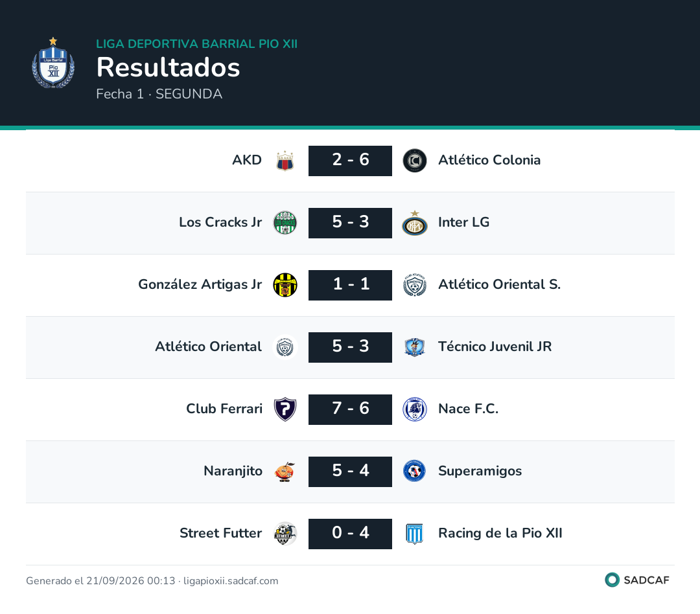Click the Club Ferrari shield badge

(285, 409)
